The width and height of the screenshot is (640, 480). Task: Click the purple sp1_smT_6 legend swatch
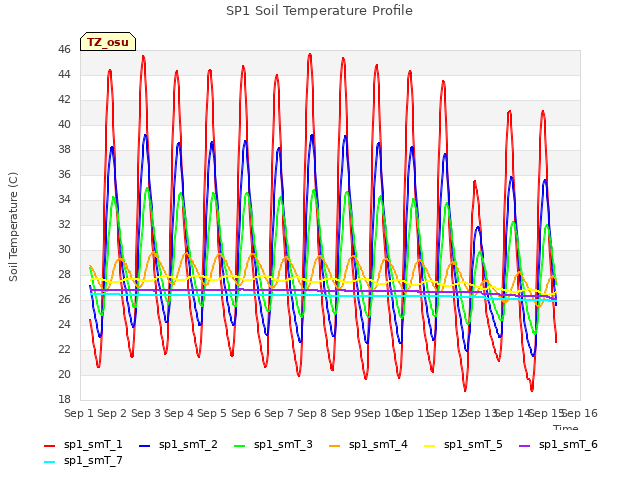pyautogui.click(x=524, y=446)
